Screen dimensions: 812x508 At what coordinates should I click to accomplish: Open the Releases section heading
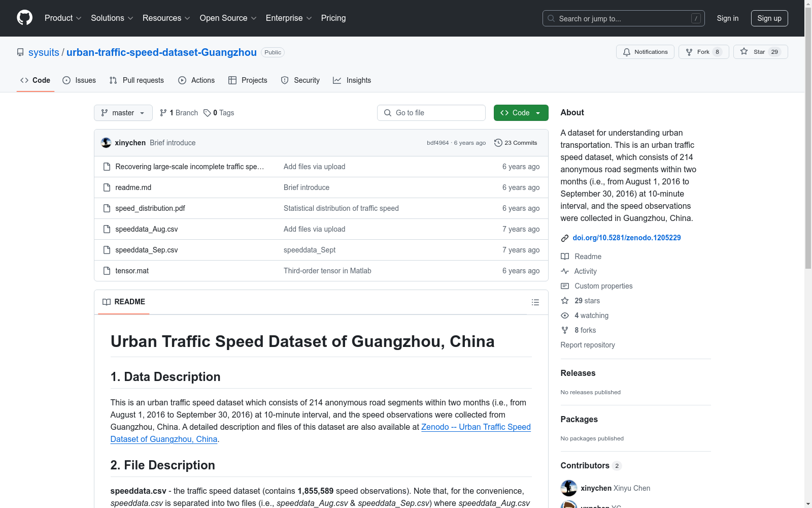[578, 373]
